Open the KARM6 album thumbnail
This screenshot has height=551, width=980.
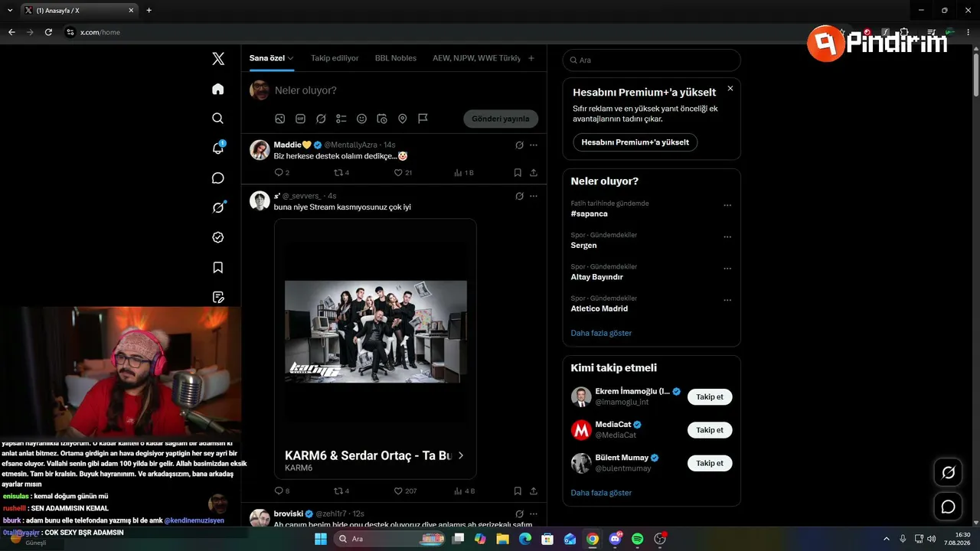[376, 331]
